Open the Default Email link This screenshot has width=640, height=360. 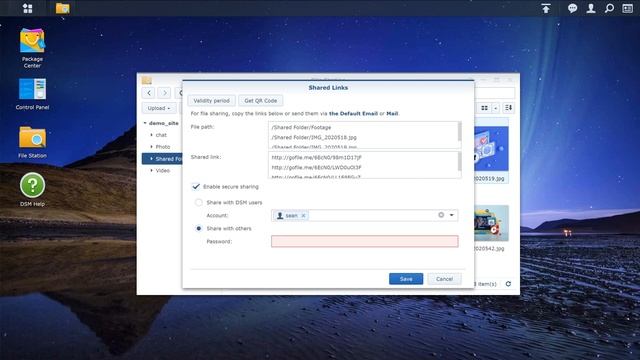[353, 113]
